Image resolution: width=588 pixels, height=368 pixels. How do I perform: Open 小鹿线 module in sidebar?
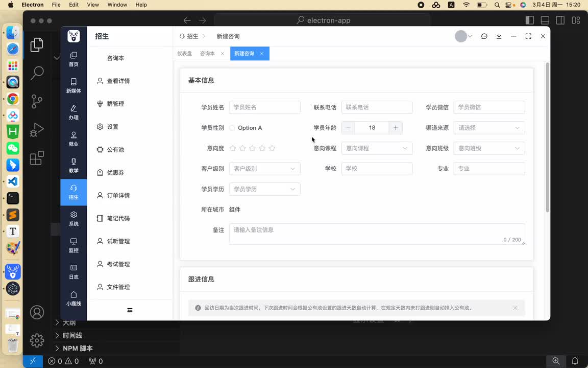pos(73,298)
